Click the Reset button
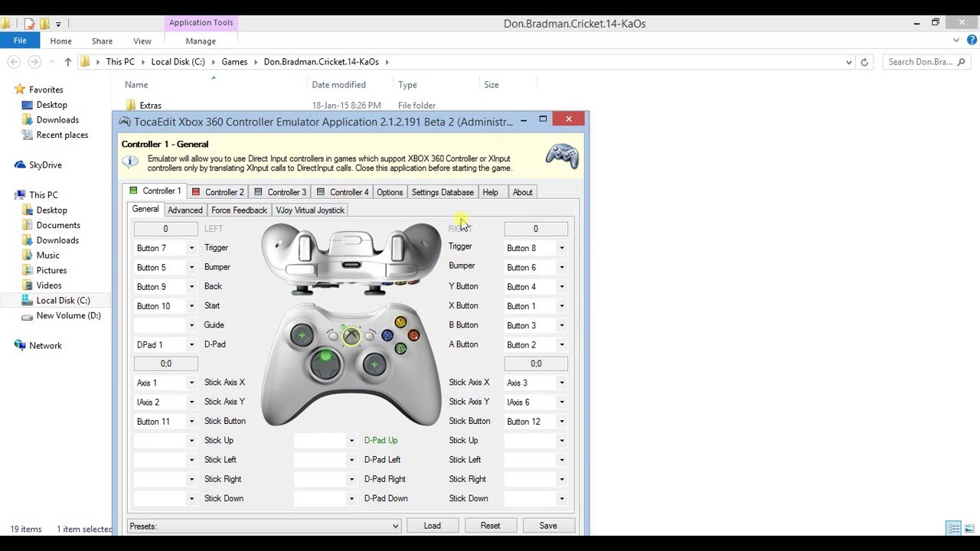The height and width of the screenshot is (551, 980). click(490, 526)
